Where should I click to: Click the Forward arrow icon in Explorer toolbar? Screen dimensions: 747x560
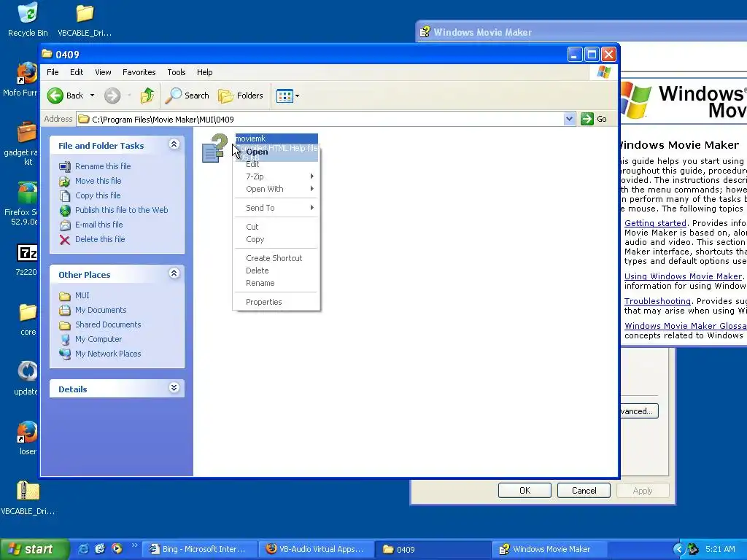pos(112,96)
